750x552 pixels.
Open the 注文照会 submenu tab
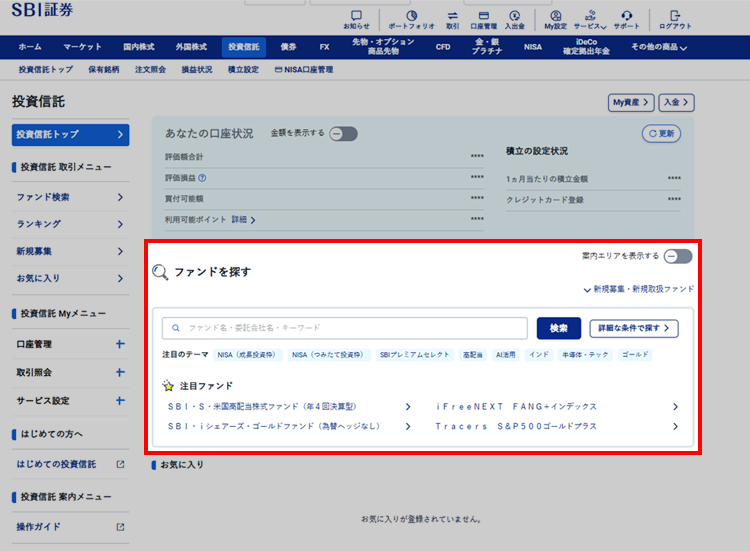point(150,70)
